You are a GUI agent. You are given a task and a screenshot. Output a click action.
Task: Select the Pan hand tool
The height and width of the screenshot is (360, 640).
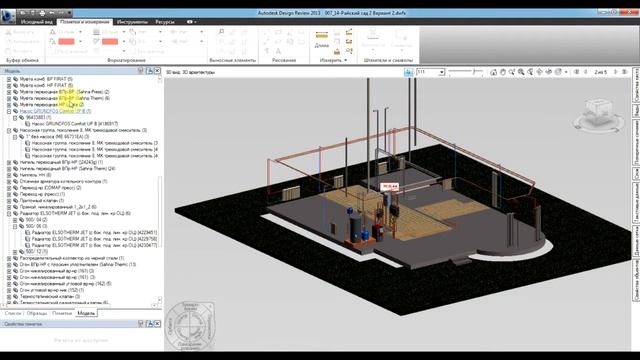(x=503, y=72)
